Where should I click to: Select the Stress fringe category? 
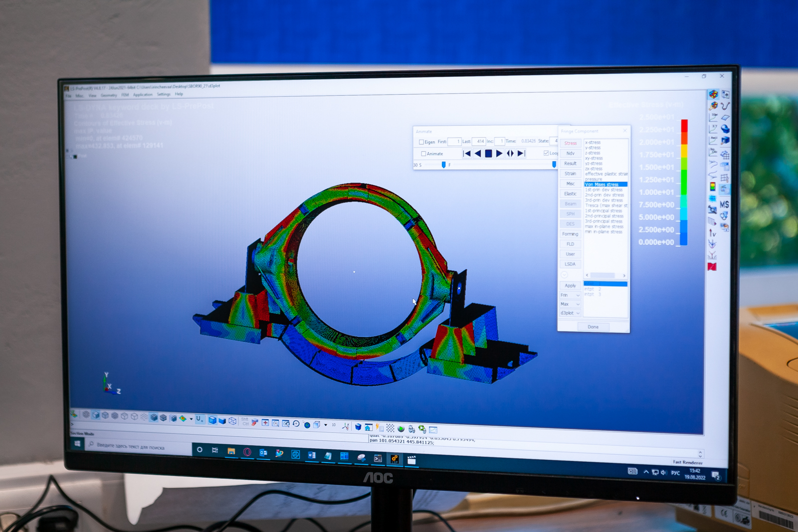point(571,143)
